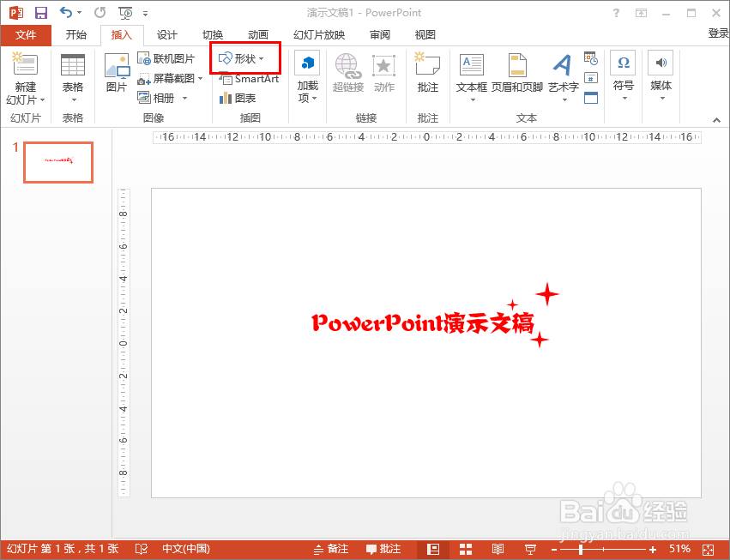The width and height of the screenshot is (730, 560).
Task: Open the 艺术字 WordArt gallery
Action: [564, 77]
